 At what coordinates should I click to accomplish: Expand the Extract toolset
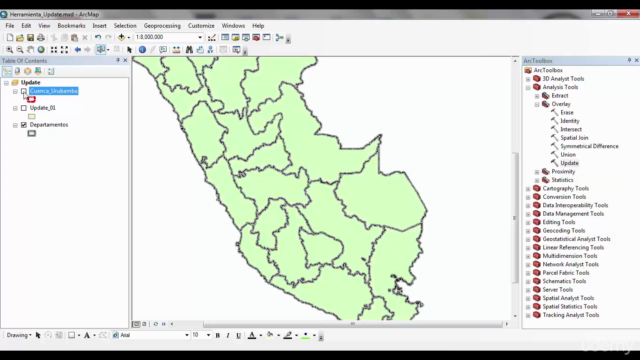(x=537, y=96)
